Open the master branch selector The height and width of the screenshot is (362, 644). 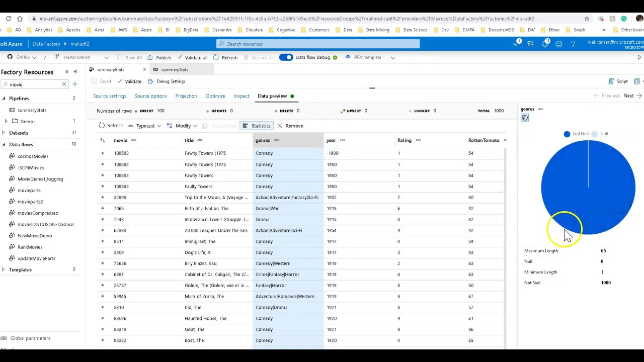[82, 57]
